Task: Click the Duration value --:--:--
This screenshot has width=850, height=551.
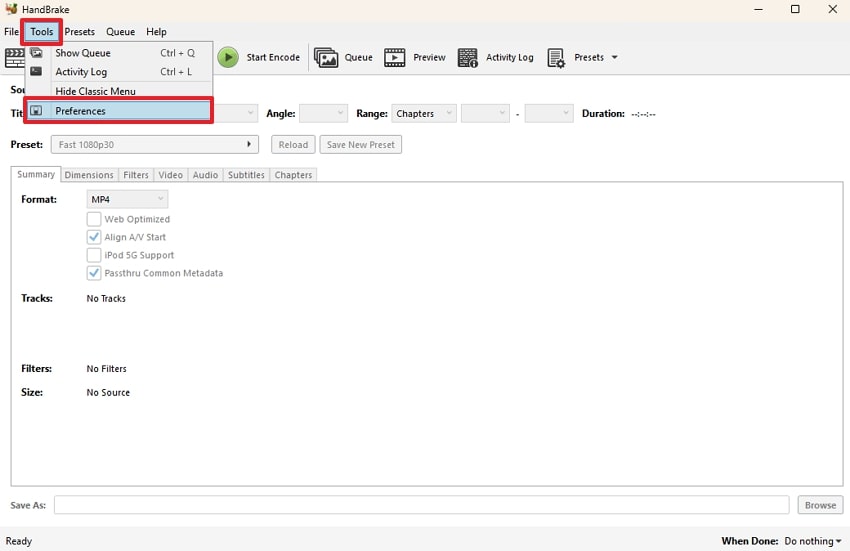Action: tap(643, 114)
